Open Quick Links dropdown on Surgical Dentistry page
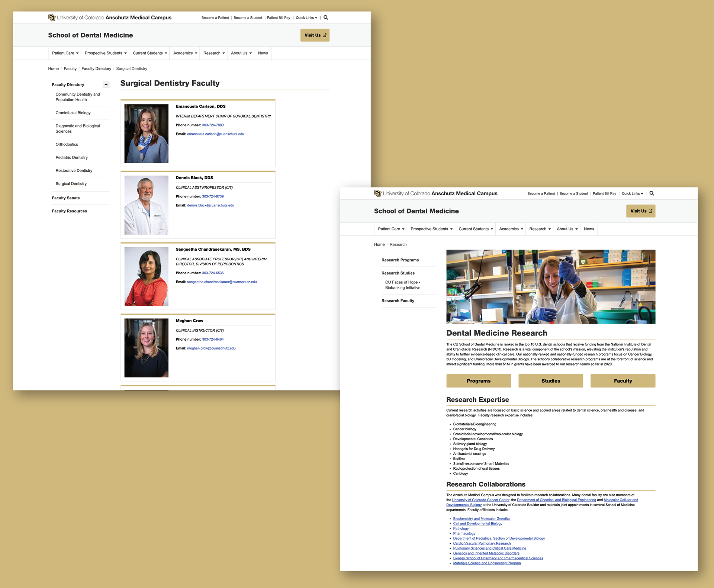The width and height of the screenshot is (714, 588). (306, 18)
